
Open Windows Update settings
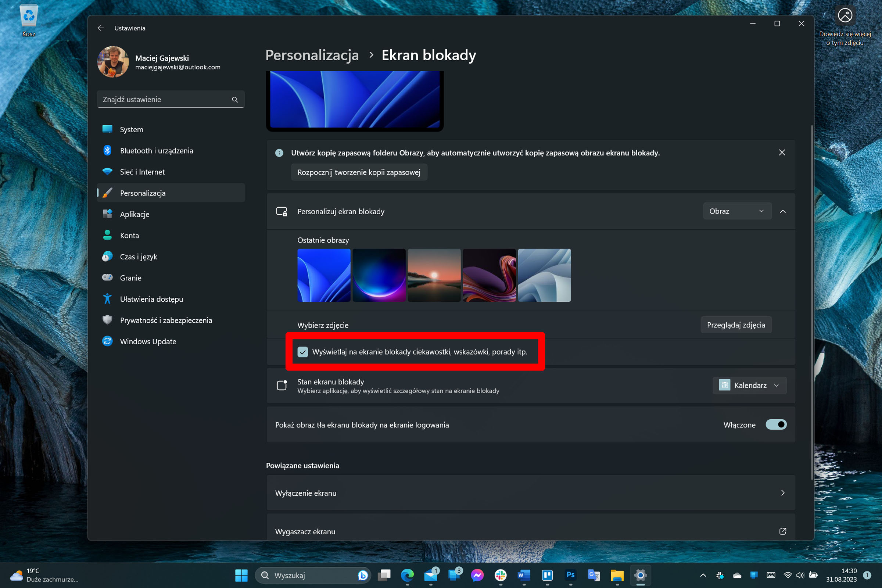(171, 341)
